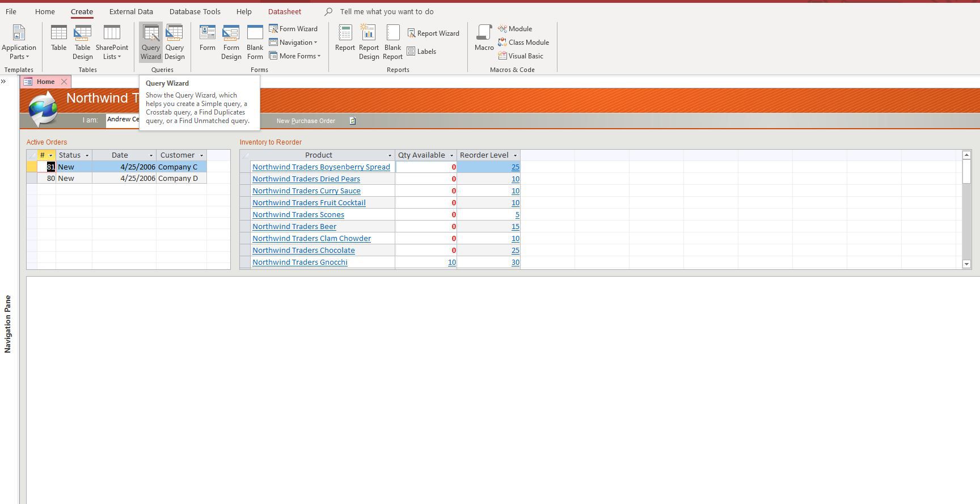The height and width of the screenshot is (504, 980).
Task: Open the Help tab
Action: click(x=244, y=11)
